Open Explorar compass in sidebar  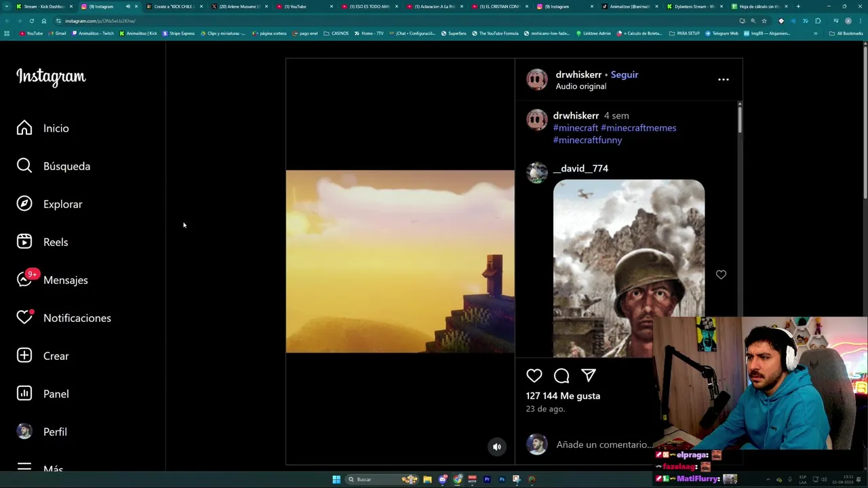coord(50,204)
